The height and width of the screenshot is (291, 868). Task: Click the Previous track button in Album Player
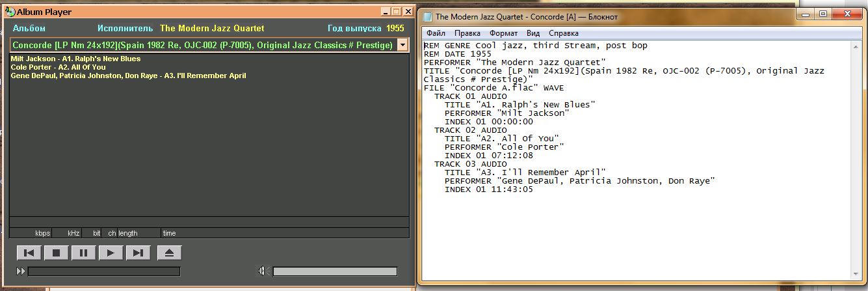[x=29, y=253]
